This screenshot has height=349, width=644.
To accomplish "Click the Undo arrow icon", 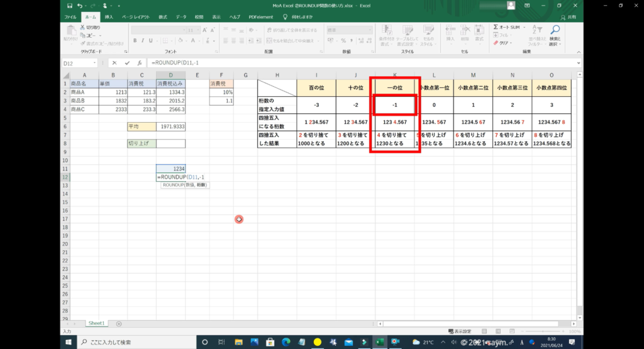I will (79, 5).
